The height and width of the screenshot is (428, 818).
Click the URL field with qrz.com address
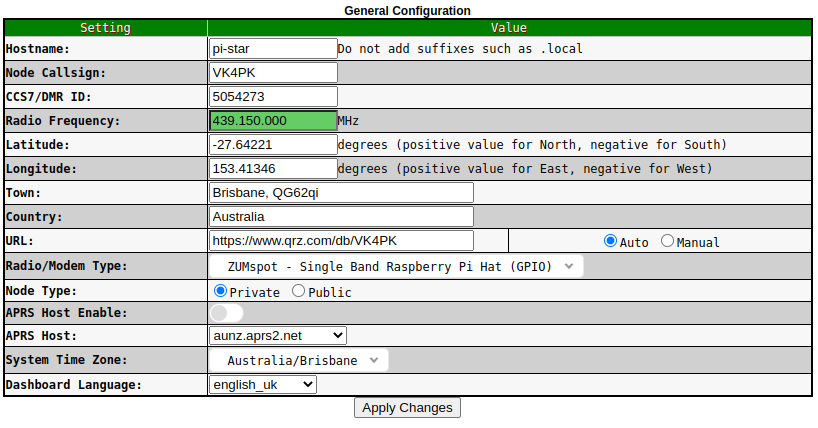pyautogui.click(x=341, y=240)
